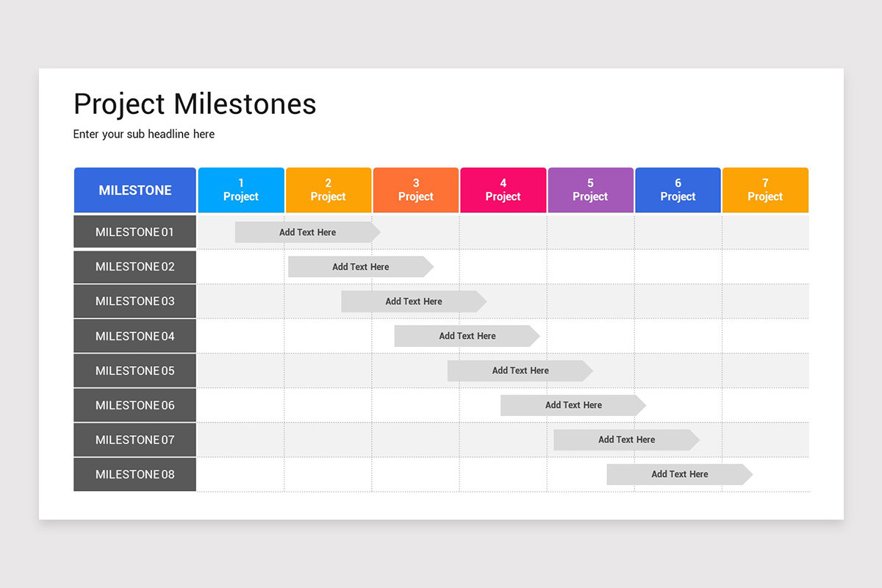
Task: Click the orange 3 Project header
Action: click(416, 190)
